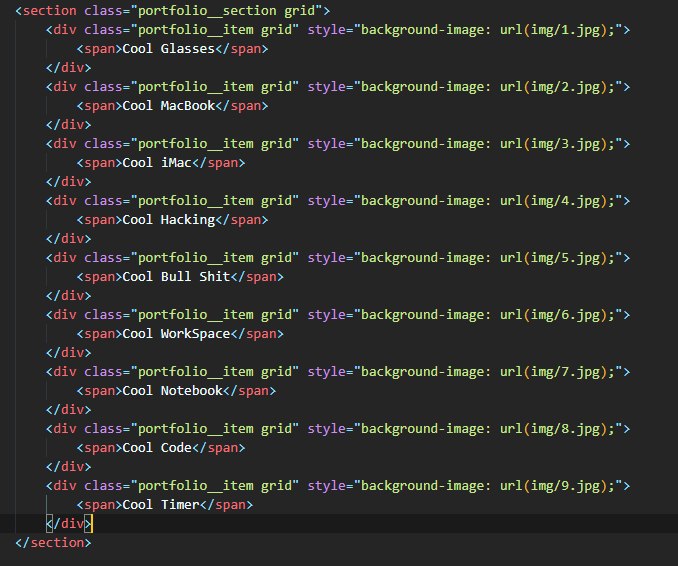Click closing </div> after Cool Code span

(69, 467)
